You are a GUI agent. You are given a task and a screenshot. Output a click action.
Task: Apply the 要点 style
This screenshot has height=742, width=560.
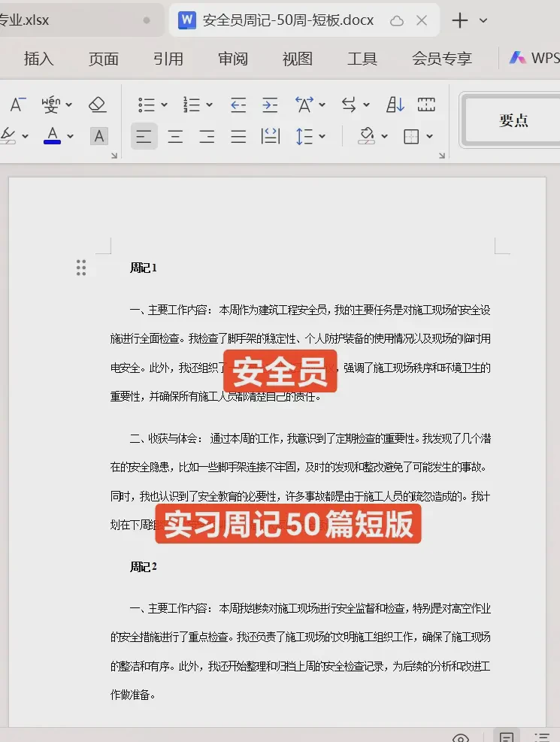[x=513, y=120]
